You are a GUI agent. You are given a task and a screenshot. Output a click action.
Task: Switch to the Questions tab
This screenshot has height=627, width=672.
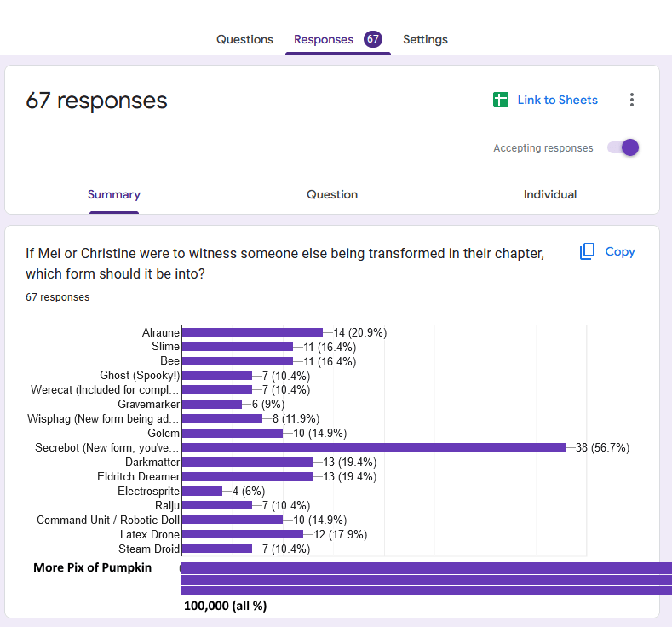click(244, 39)
